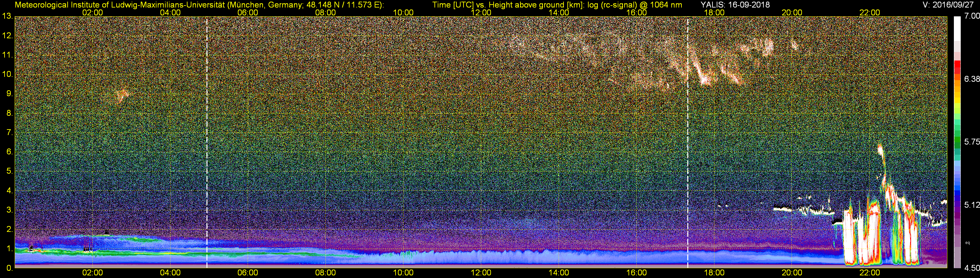
Task: Click the 20:00 label on the bottom time axis
Action: pyautogui.click(x=792, y=273)
